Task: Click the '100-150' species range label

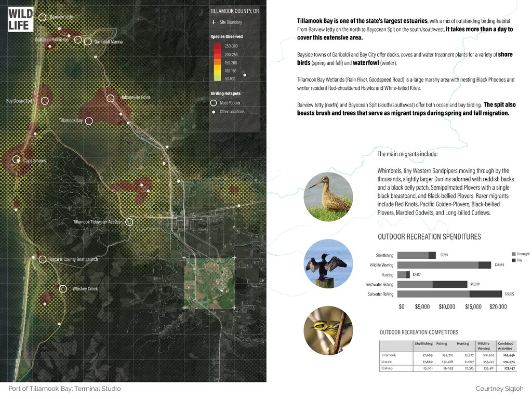Action: pyautogui.click(x=231, y=71)
